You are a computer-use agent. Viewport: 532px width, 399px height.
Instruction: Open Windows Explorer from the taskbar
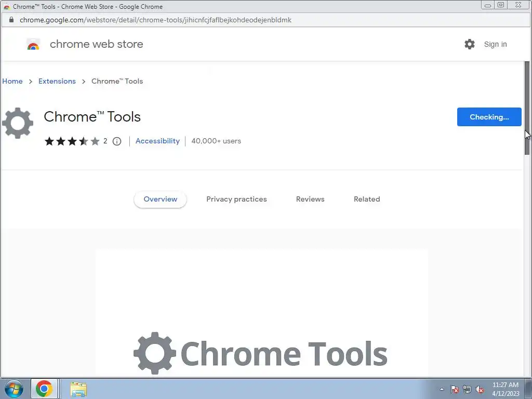[78, 389]
